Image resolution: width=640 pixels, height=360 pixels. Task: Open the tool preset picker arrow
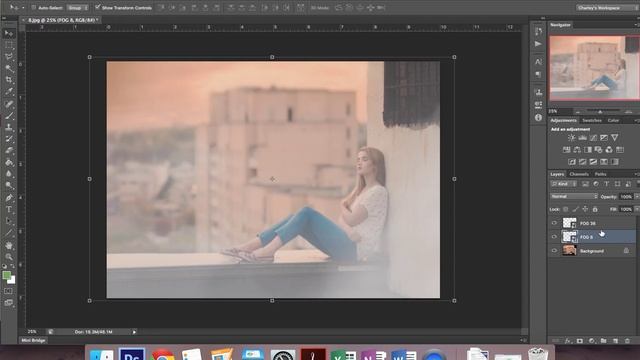[23, 7]
